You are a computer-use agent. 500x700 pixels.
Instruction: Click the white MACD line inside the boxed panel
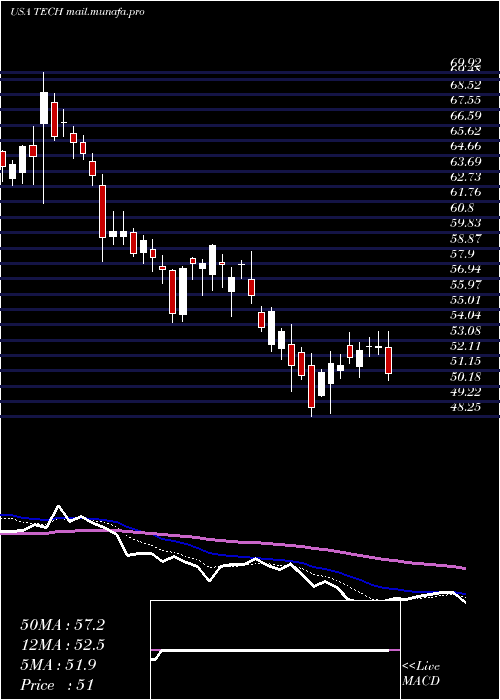(272, 650)
